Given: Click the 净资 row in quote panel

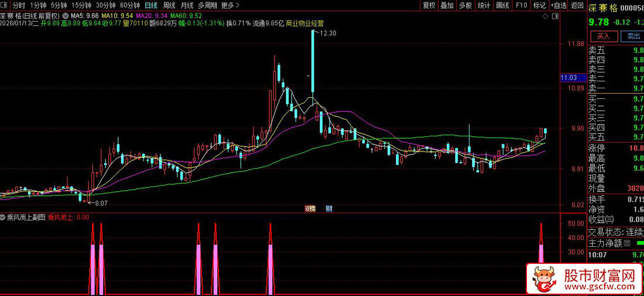Looking at the screenshot, I should [616, 209].
